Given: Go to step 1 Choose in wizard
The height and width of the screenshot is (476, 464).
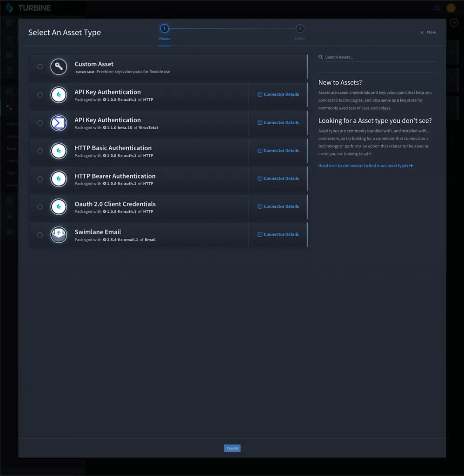Looking at the screenshot, I should click(x=164, y=29).
